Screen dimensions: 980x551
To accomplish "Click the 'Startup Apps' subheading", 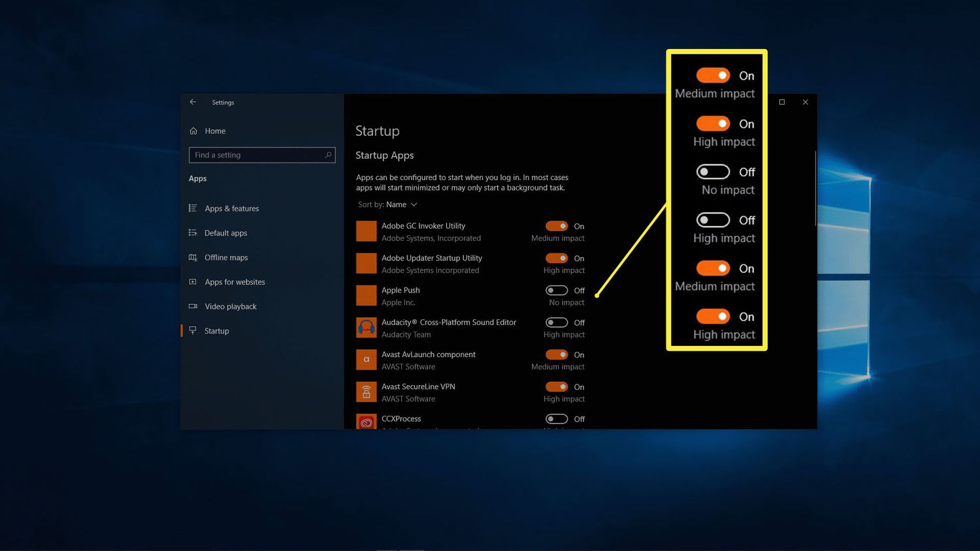I will (x=385, y=155).
